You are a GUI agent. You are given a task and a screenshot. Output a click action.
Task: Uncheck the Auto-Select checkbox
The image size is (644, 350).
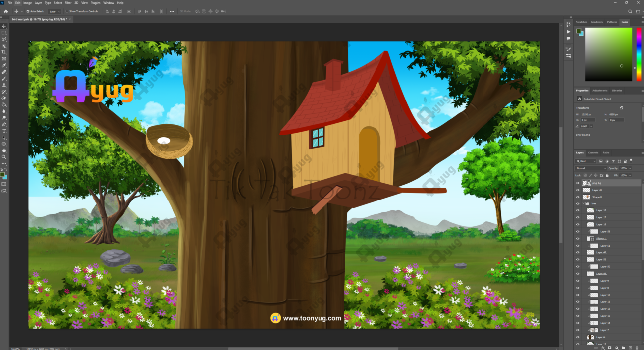[28, 11]
